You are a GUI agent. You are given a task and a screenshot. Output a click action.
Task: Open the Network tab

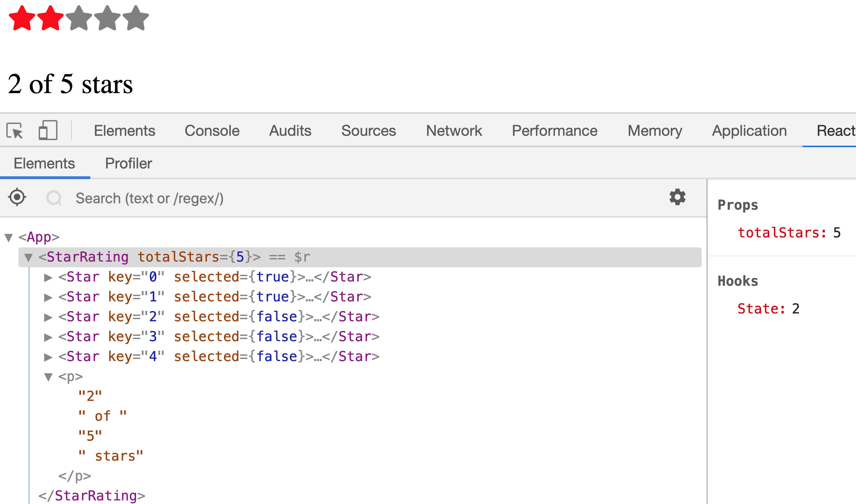pyautogui.click(x=454, y=131)
